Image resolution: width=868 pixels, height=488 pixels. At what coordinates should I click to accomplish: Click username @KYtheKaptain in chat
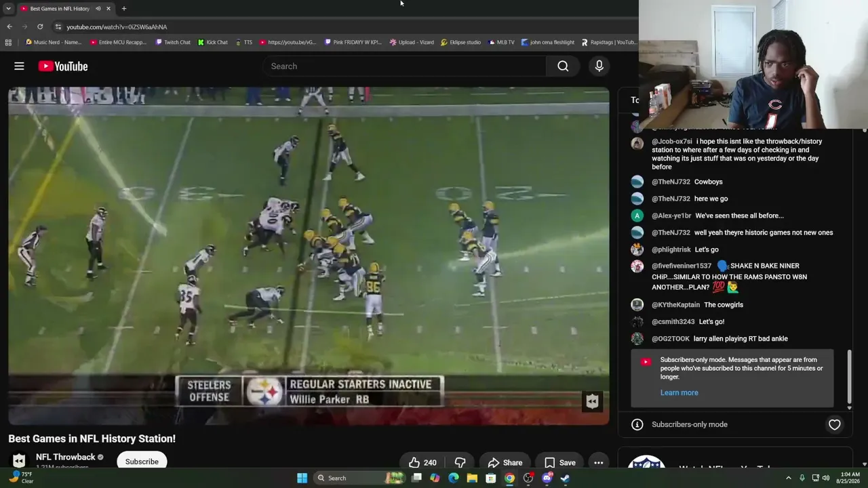pos(675,304)
